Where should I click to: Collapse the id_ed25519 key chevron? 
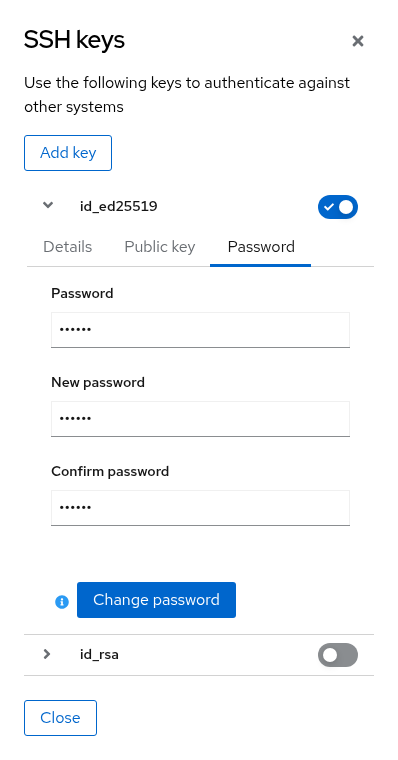48,206
